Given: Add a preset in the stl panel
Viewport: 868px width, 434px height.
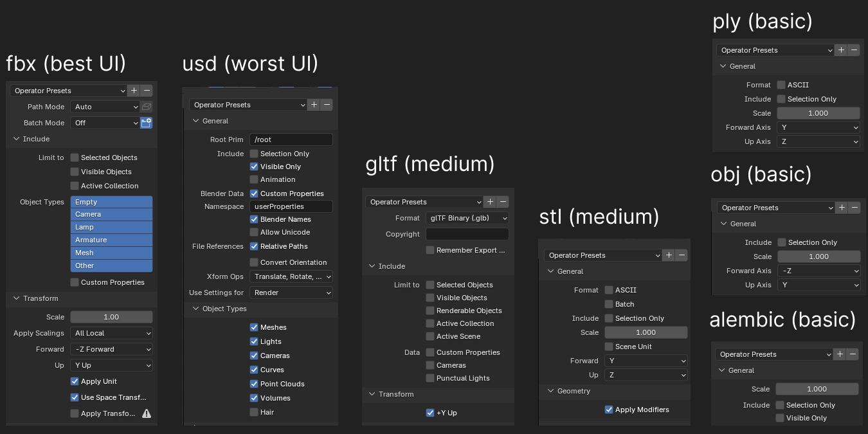Looking at the screenshot, I should click(x=669, y=255).
